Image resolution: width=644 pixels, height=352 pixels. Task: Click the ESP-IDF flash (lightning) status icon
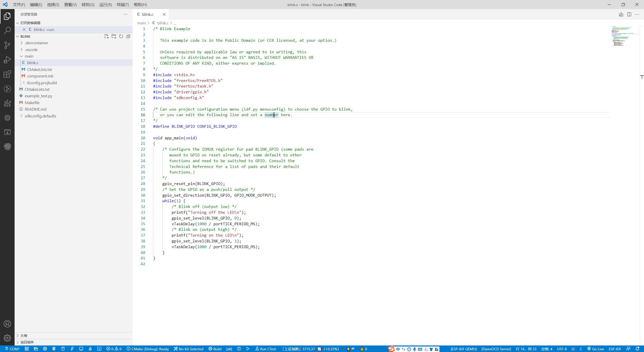pos(72,349)
